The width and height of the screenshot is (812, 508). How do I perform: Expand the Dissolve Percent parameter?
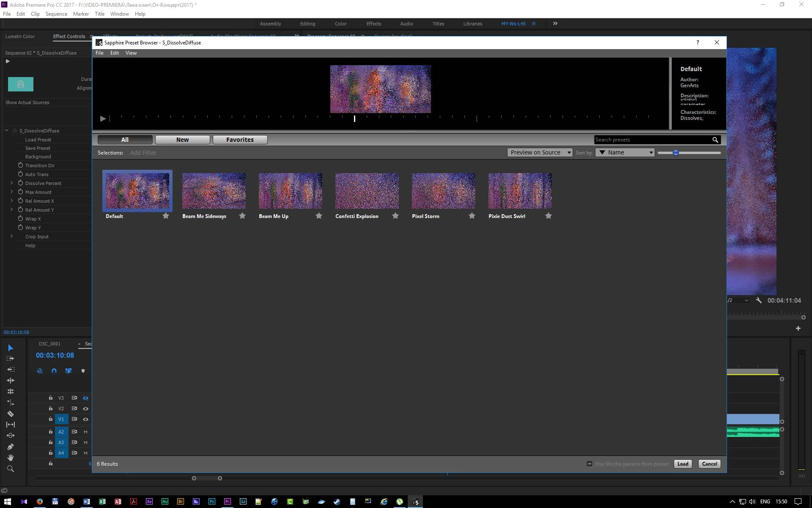(x=12, y=183)
